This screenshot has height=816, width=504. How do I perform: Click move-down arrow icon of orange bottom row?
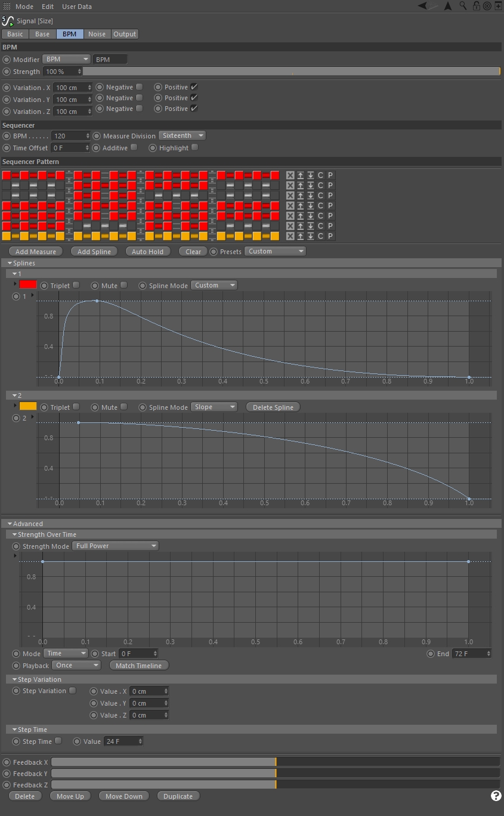[x=310, y=236]
